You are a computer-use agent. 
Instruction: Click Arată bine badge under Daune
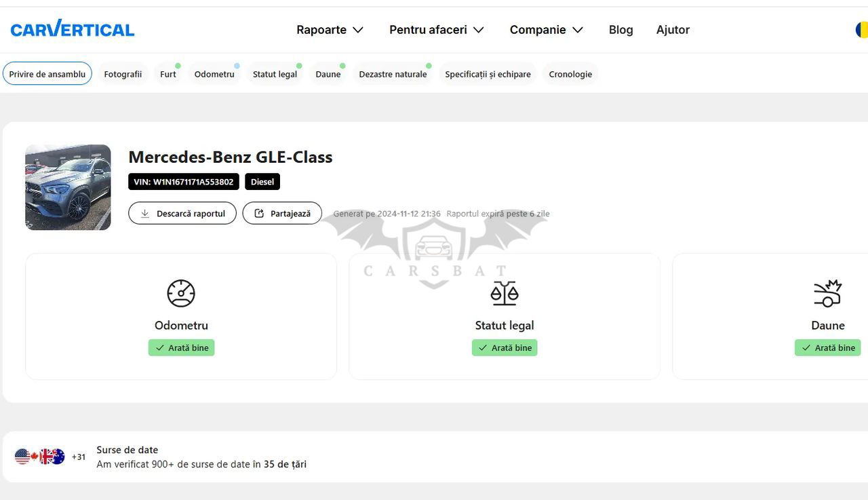click(x=828, y=347)
